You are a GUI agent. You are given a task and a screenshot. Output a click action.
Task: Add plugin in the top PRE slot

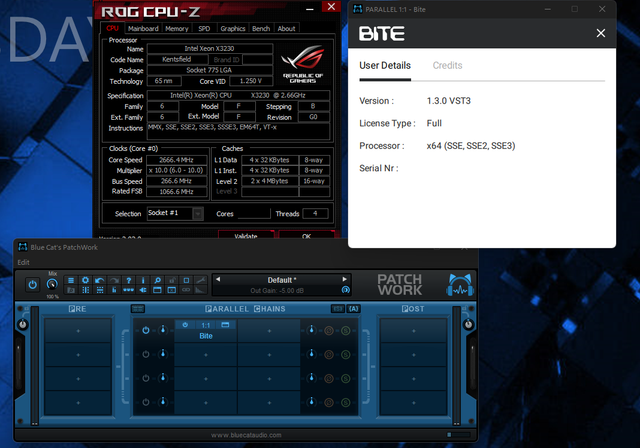click(x=78, y=331)
